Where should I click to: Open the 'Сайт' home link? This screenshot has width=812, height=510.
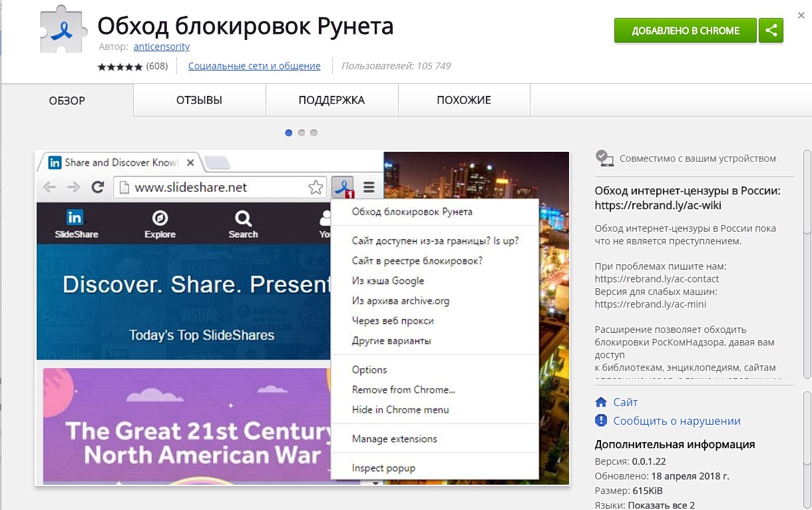pyautogui.click(x=626, y=402)
